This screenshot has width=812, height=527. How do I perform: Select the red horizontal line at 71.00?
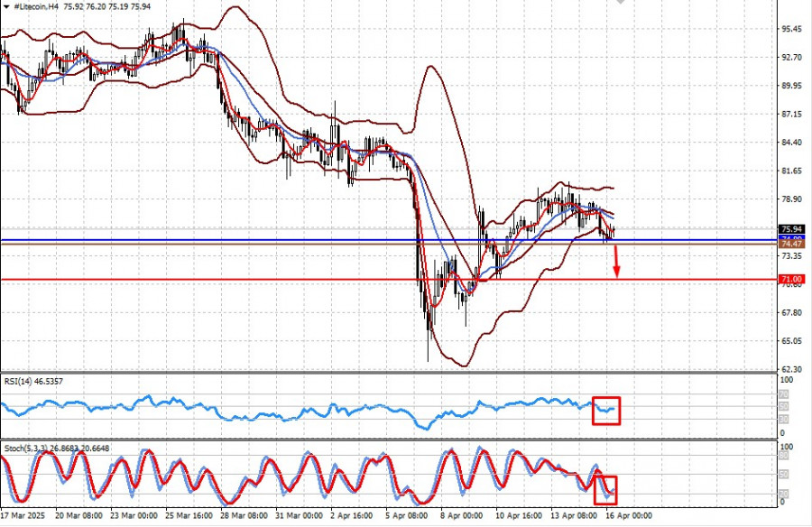(388, 280)
